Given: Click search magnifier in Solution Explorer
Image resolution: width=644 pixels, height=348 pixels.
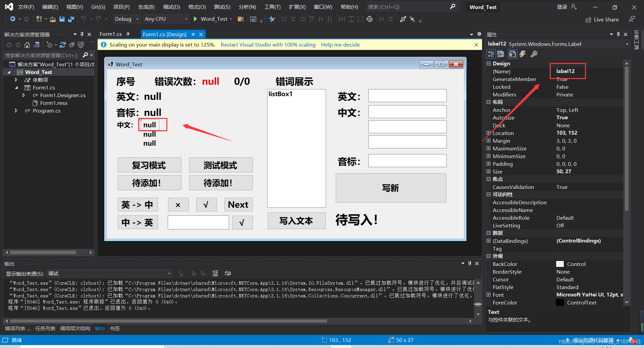Looking at the screenshot, I should point(86,55).
